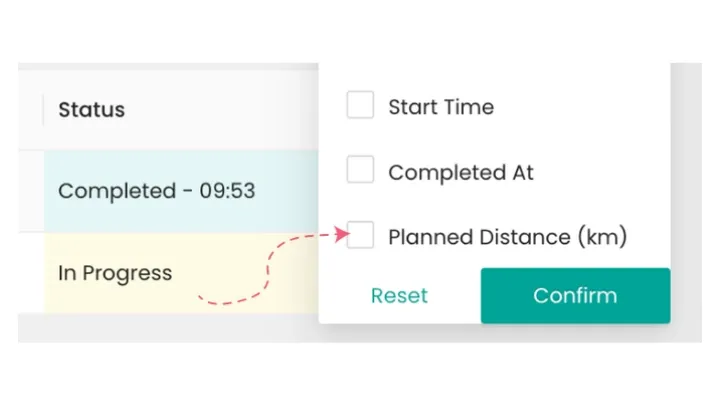Open the Completed - 09:53 status cell
The height and width of the screenshot is (405, 720).
(181, 191)
